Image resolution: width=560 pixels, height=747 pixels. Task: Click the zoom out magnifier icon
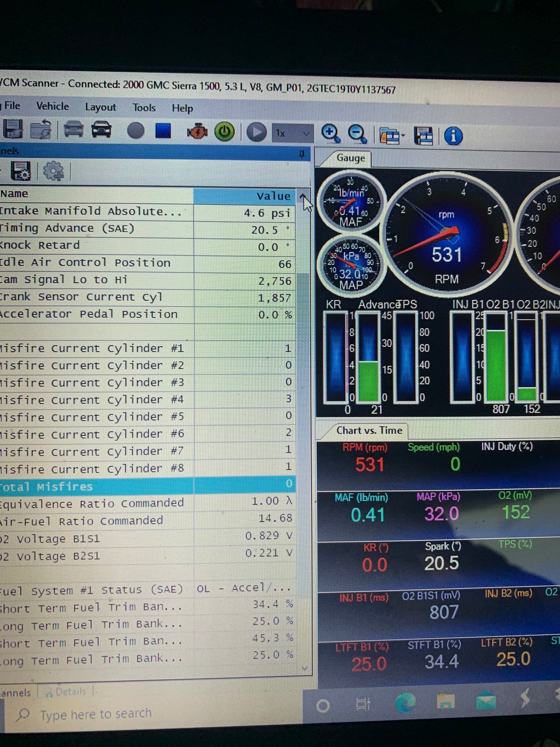click(357, 134)
